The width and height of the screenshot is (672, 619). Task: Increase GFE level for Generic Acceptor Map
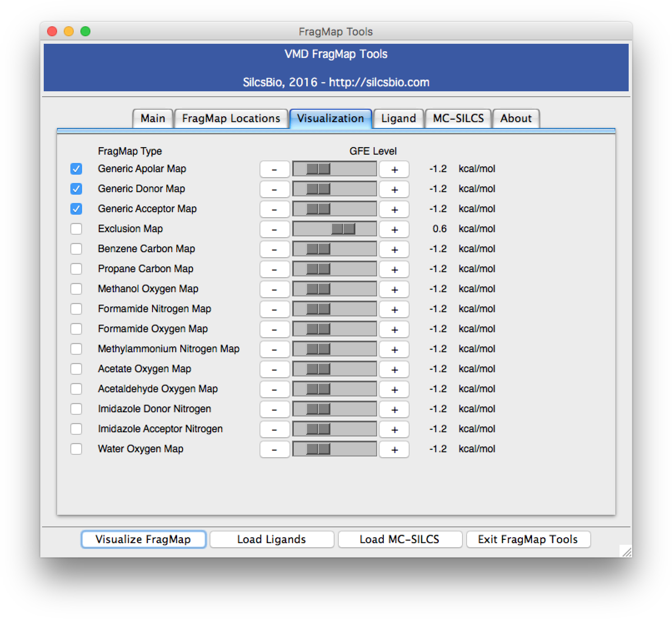coord(394,209)
